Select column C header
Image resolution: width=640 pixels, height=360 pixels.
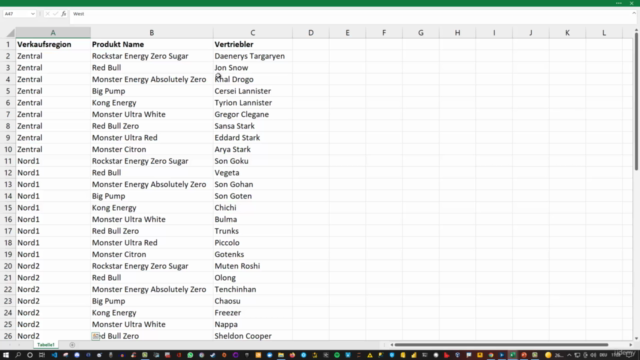[253, 33]
